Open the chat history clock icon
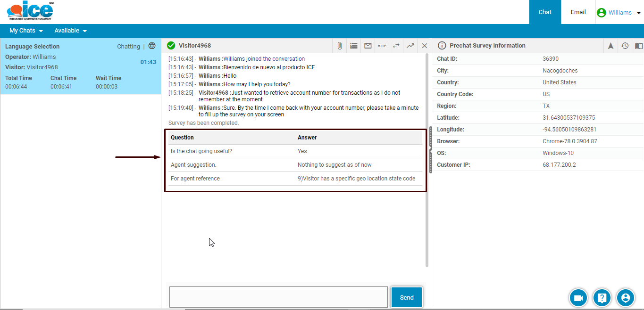The image size is (644, 310). [625, 46]
